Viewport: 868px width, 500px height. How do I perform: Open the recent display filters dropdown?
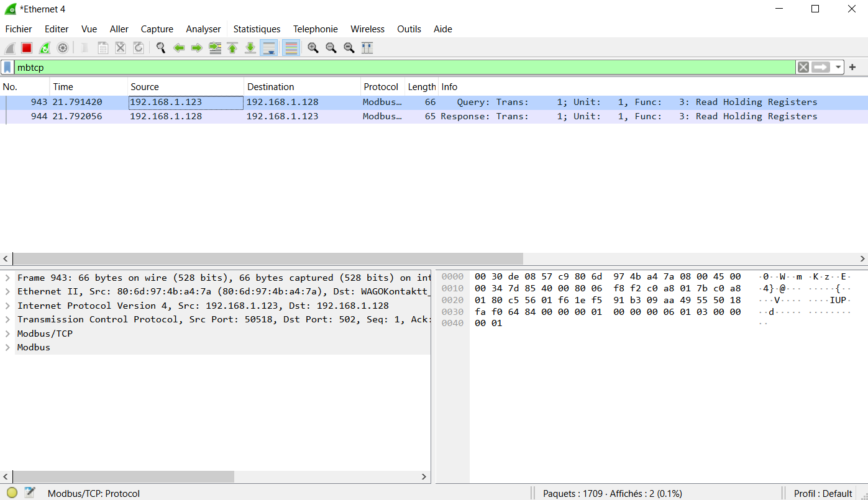tap(838, 67)
